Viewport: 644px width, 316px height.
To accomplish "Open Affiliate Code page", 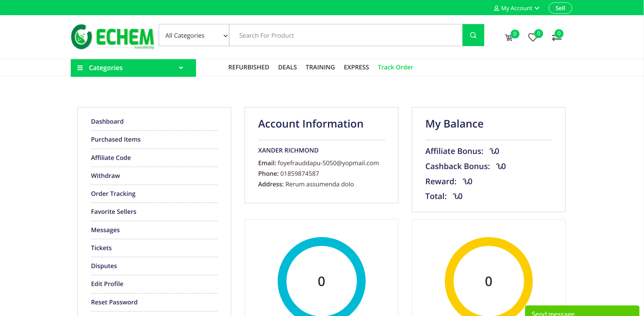I will (111, 158).
